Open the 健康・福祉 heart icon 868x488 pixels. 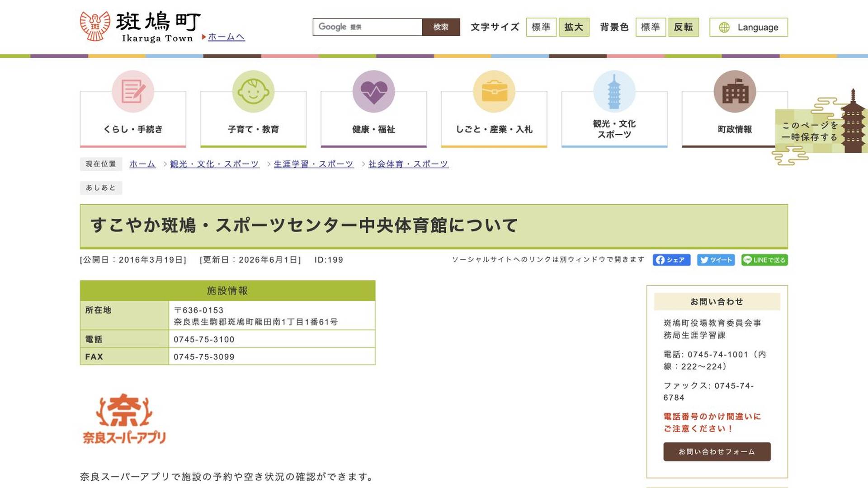point(373,91)
